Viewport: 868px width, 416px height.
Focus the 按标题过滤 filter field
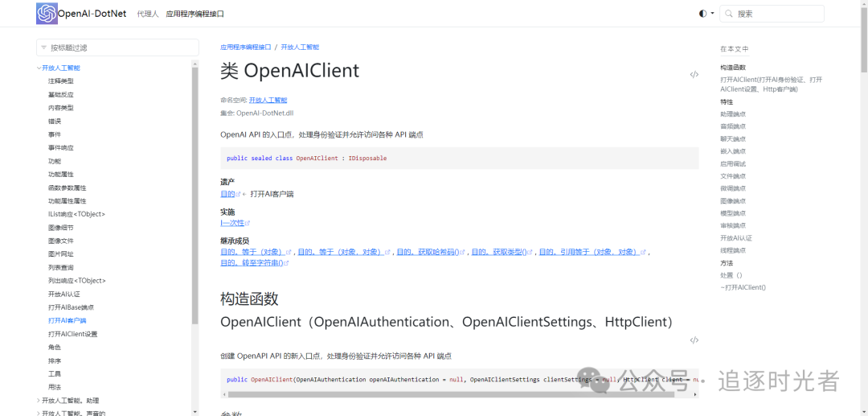[117, 47]
